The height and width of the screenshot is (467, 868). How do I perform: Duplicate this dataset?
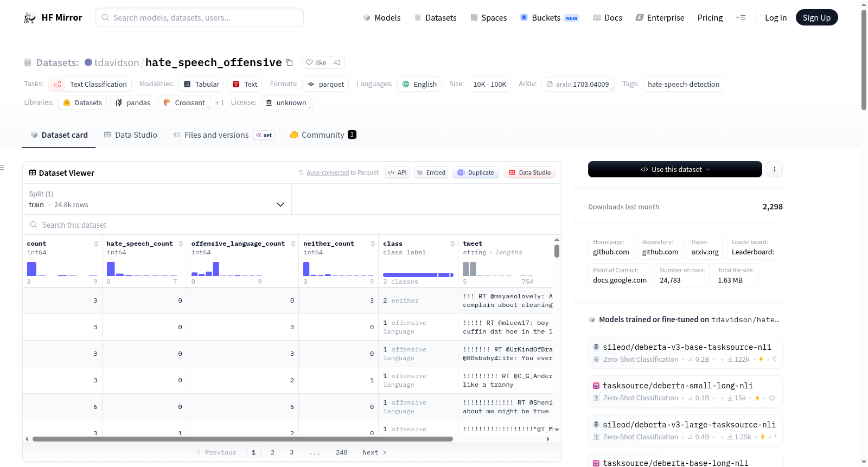point(476,172)
